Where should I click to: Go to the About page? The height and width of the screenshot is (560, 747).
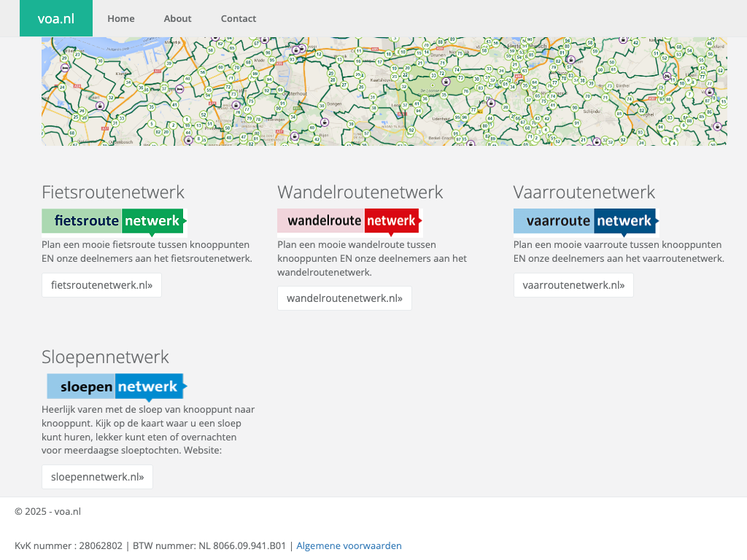177,19
